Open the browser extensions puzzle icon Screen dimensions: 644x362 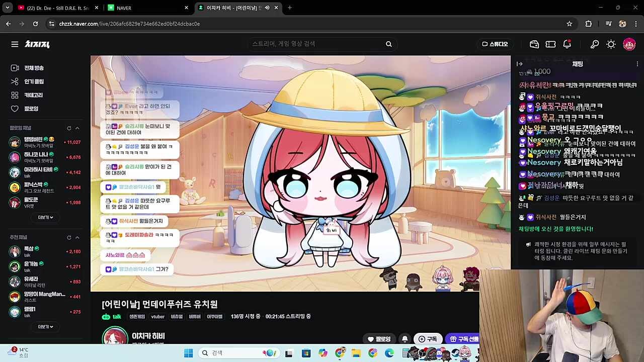coord(588,24)
